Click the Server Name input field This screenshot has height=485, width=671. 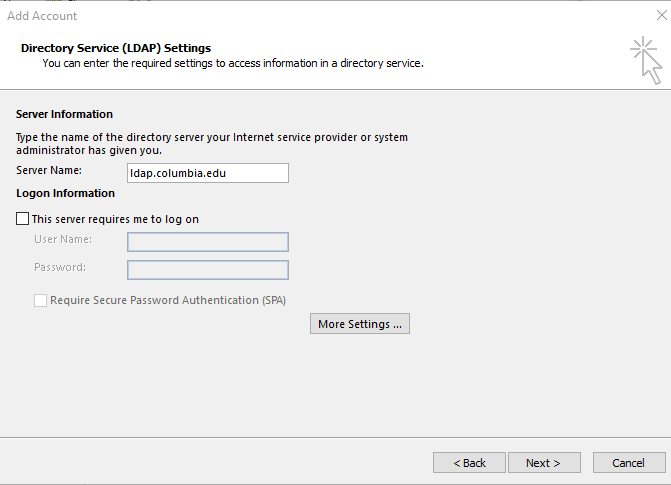[x=208, y=173]
